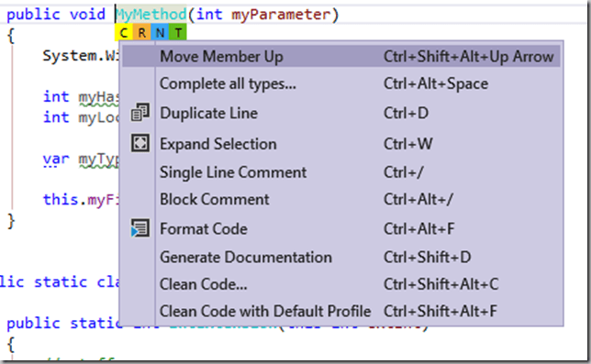Image resolution: width=591 pixels, height=364 pixels.
Task: Open Clean Code... dialog from menu
Action: coord(341,284)
